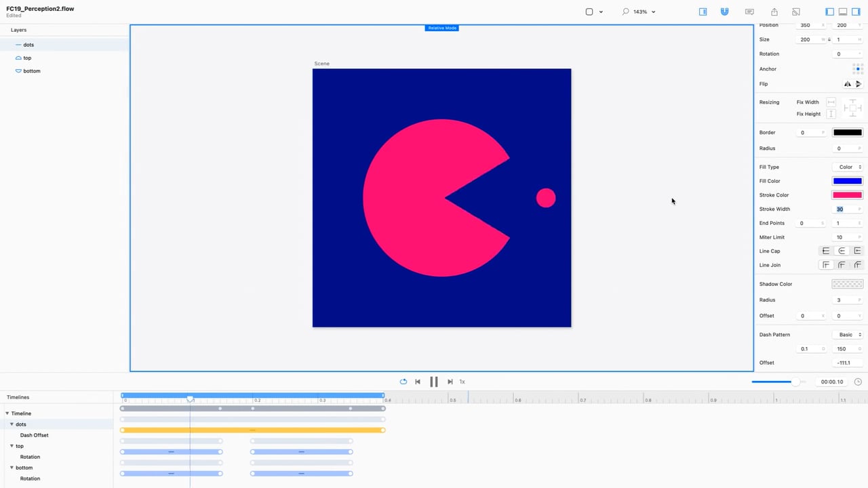Click the Size width field

pyautogui.click(x=810, y=39)
